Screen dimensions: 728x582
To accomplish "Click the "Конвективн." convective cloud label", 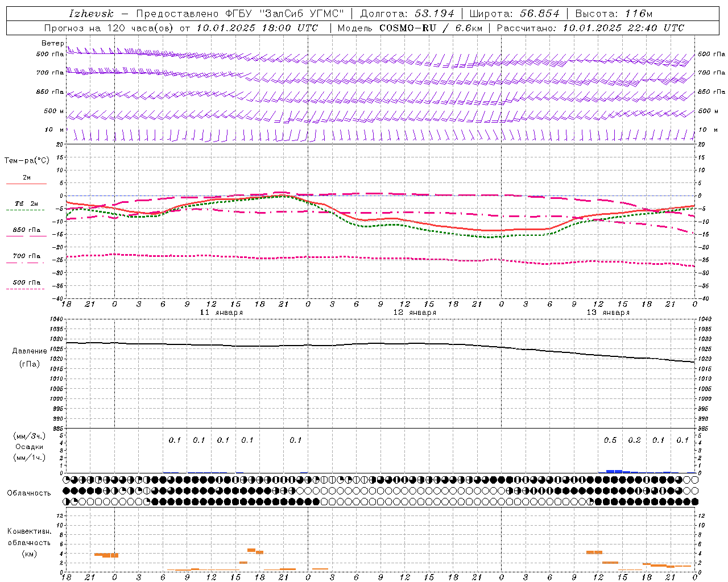I will click(30, 531).
